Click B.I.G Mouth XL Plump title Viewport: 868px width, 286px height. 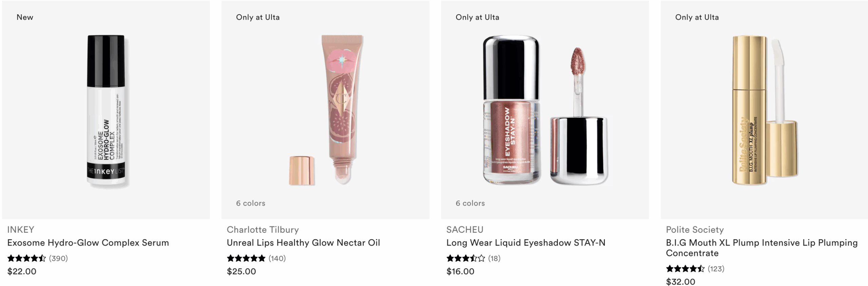pyautogui.click(x=762, y=248)
